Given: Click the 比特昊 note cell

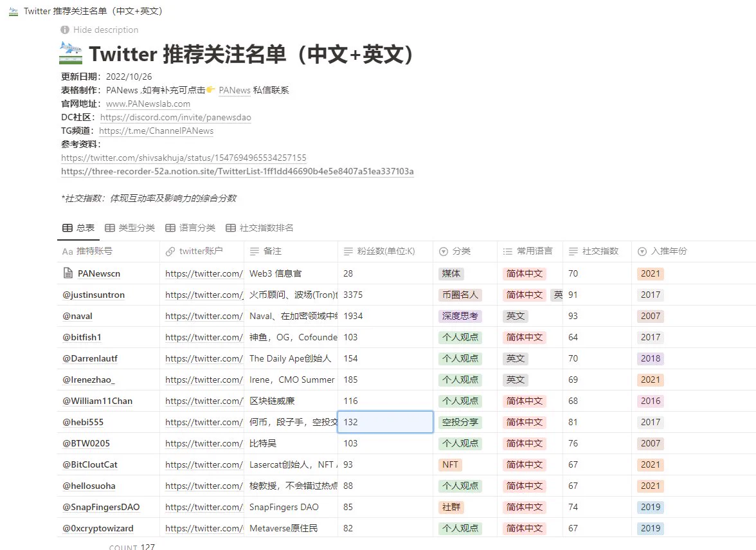Looking at the screenshot, I should pos(291,443).
